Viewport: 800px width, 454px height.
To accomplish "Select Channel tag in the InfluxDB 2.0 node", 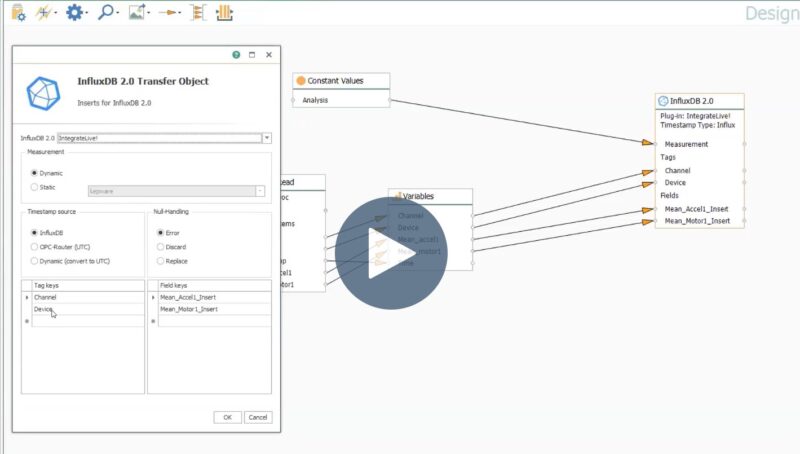I will pyautogui.click(x=678, y=170).
